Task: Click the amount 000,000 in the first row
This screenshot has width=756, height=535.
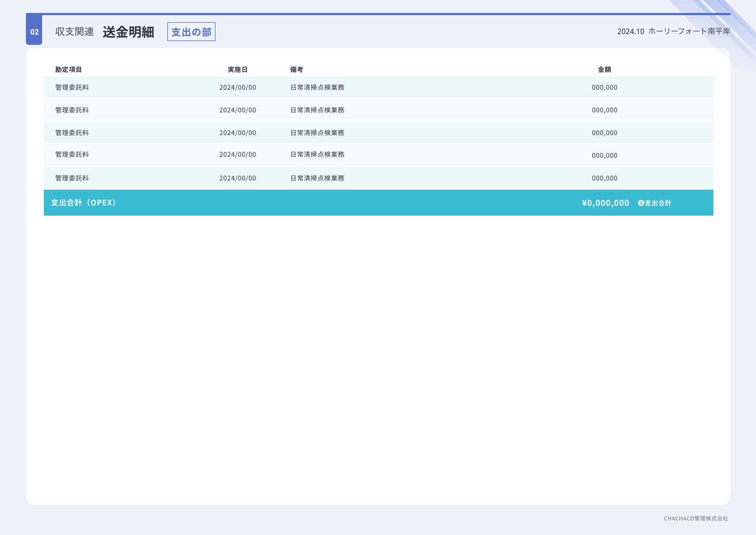Action: [x=604, y=88]
